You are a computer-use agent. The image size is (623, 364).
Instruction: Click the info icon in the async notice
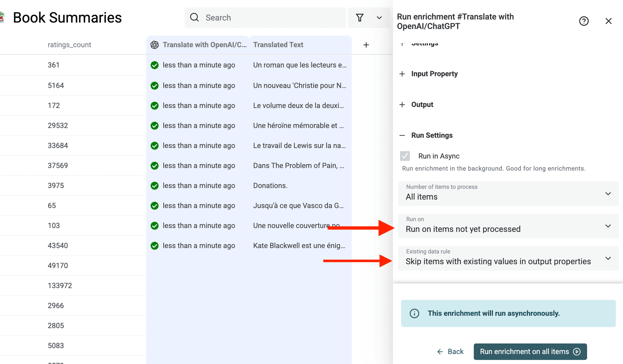[414, 313]
